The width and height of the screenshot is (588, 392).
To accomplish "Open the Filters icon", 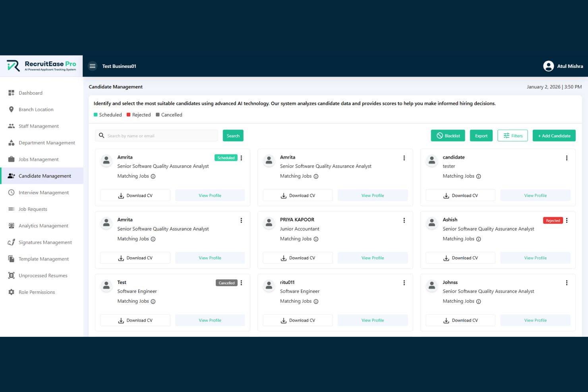I will tap(507, 135).
